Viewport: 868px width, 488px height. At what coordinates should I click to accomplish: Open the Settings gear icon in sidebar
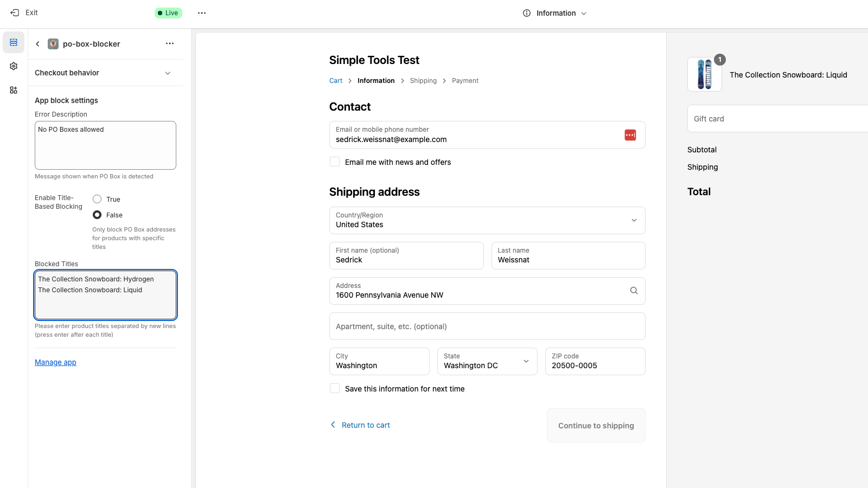(x=14, y=66)
